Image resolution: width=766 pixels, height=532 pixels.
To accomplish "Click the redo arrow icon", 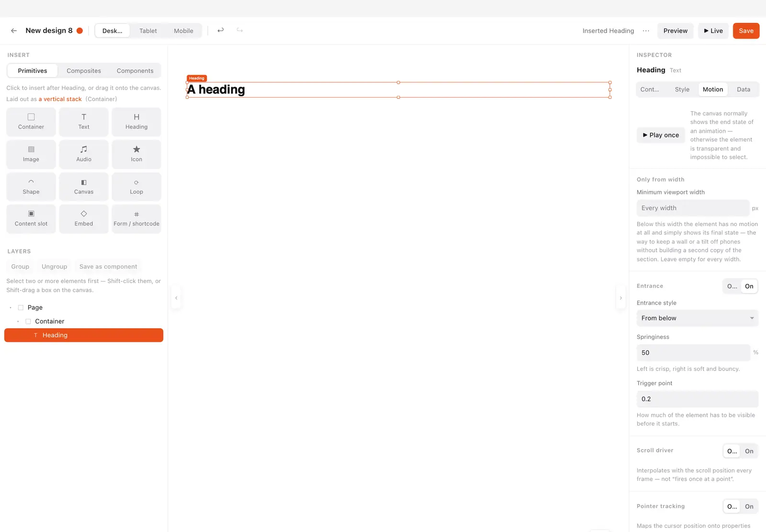I will 240,30.
